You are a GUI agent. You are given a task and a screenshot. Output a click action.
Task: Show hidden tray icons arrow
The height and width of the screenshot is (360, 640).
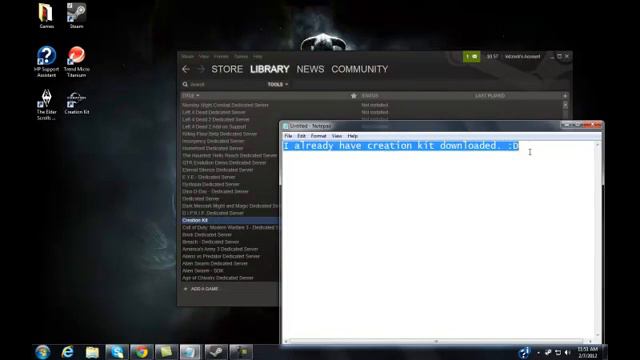coord(538,352)
